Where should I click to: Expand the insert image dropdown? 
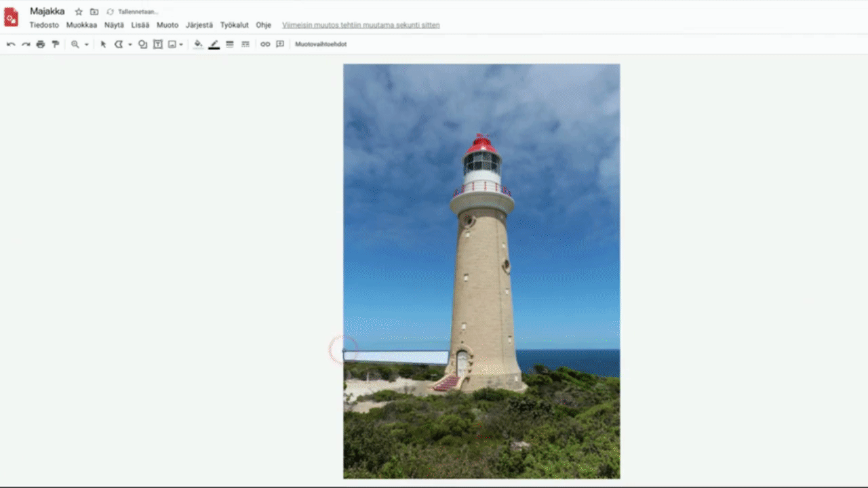pyautogui.click(x=180, y=45)
